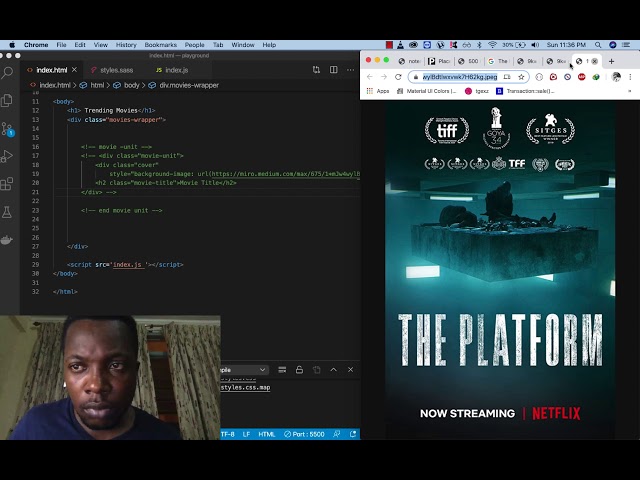Open the output channel dropdown in panel

(244, 370)
